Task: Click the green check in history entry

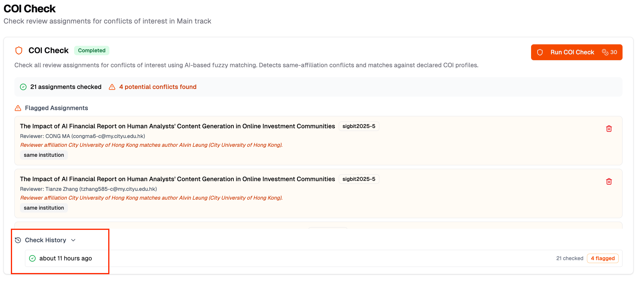Action: tap(32, 258)
